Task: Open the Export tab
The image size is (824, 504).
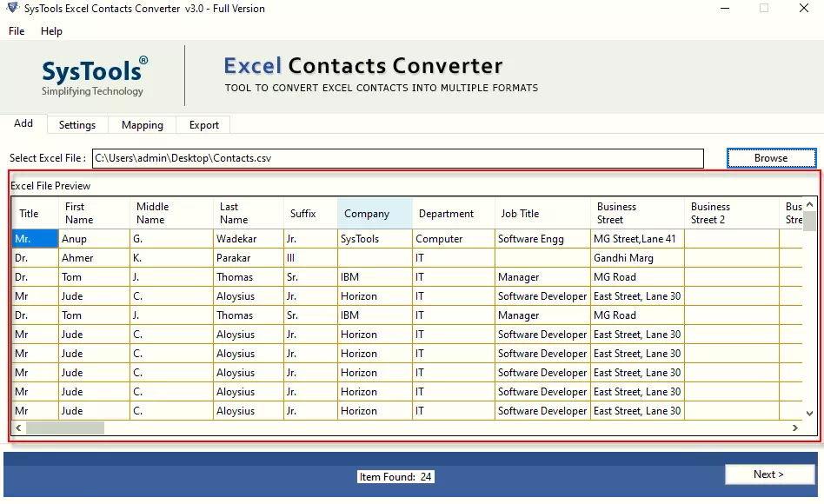Action: pos(203,125)
